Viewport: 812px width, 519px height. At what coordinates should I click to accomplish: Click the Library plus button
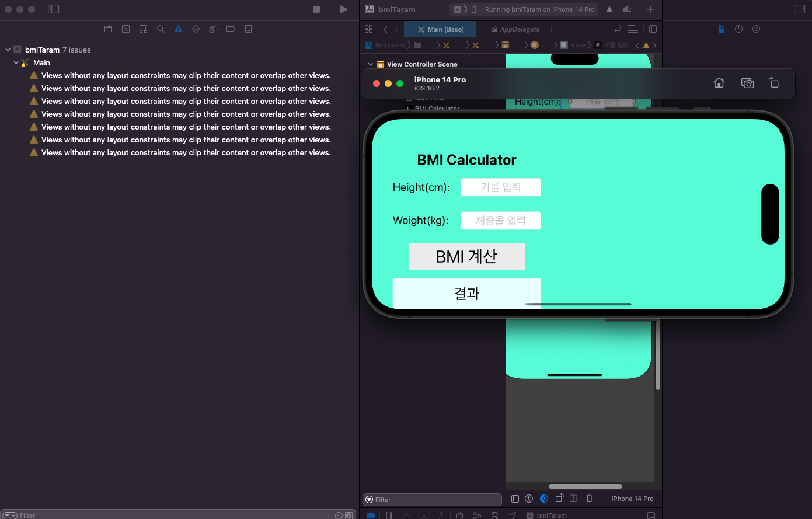(650, 9)
